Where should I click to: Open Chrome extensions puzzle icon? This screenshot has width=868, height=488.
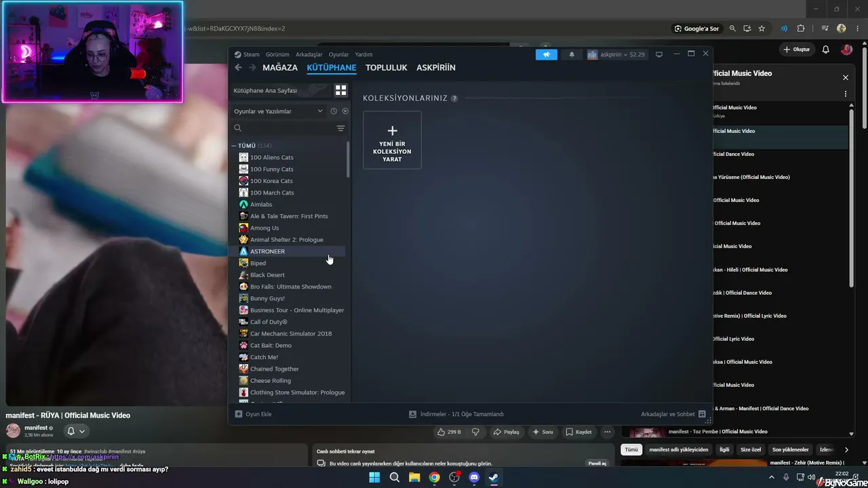point(801,28)
